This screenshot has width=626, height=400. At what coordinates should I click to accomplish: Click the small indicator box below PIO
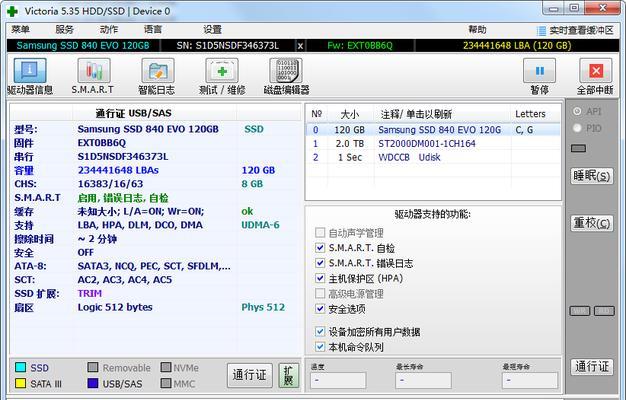[578, 149]
